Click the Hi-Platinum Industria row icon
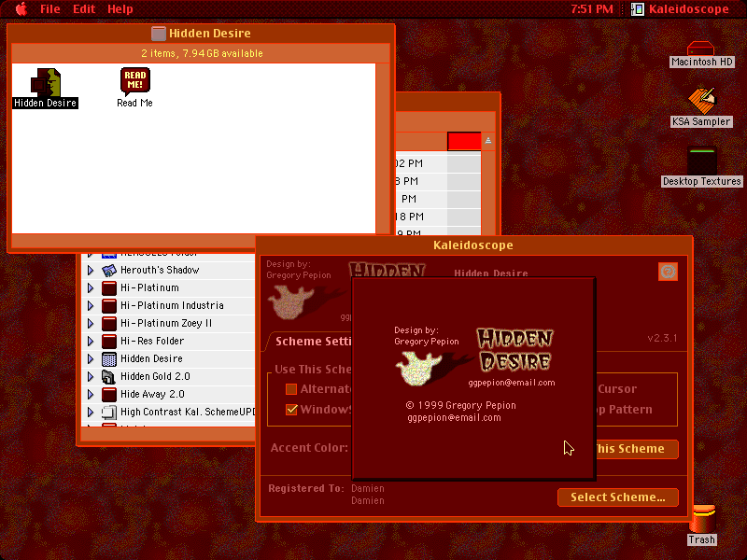Image resolution: width=747 pixels, height=560 pixels. (x=109, y=306)
